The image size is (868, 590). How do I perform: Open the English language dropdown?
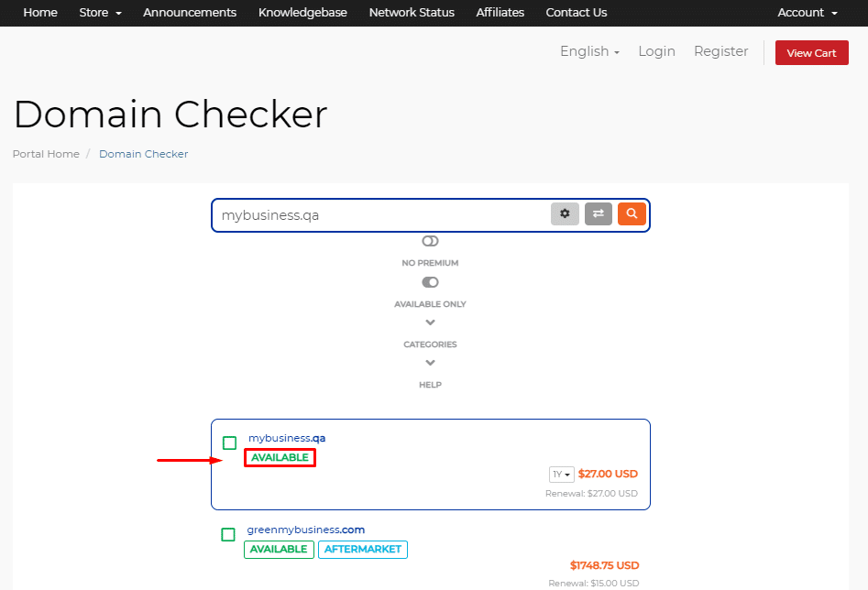coord(589,51)
